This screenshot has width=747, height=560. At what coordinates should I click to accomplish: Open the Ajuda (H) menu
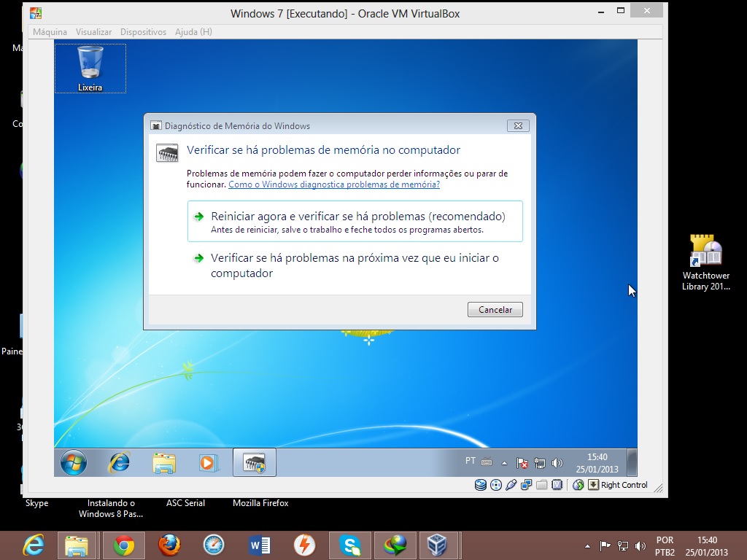pyautogui.click(x=193, y=32)
